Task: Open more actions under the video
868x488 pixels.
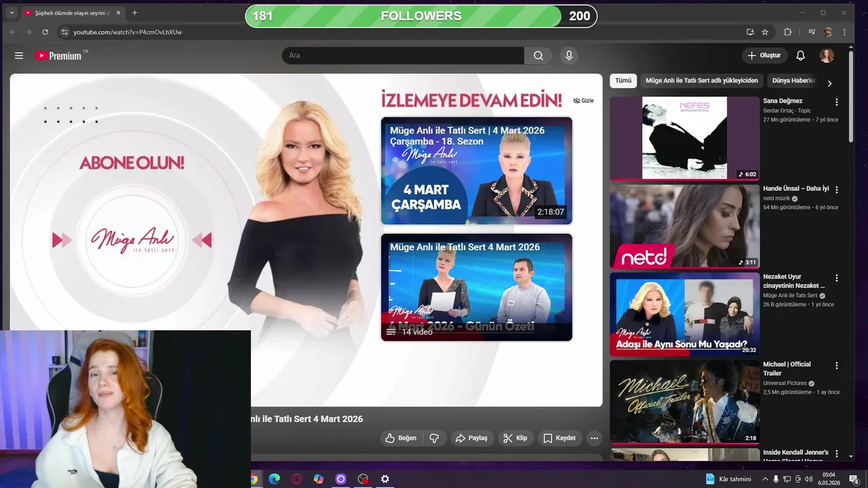Action: pos(594,438)
